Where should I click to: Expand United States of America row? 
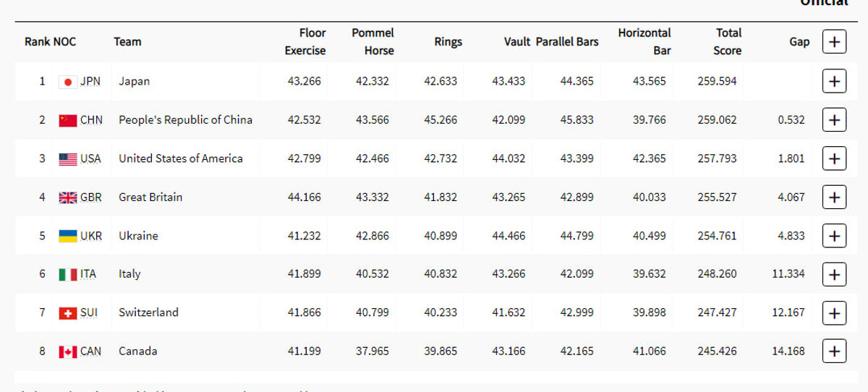click(834, 158)
